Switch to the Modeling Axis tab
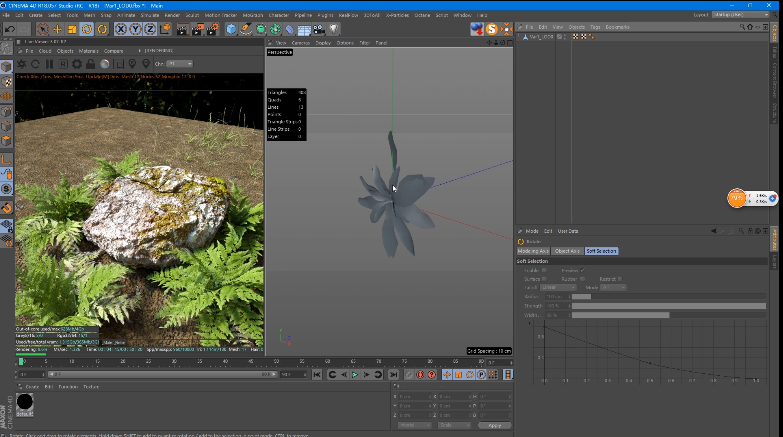The image size is (783, 437). [533, 251]
